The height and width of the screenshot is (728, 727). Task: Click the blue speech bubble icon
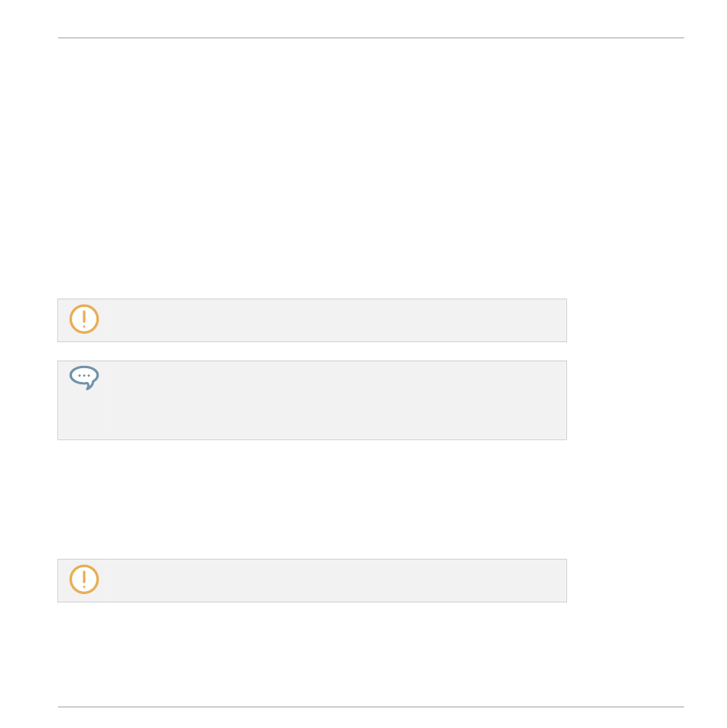pos(84,378)
